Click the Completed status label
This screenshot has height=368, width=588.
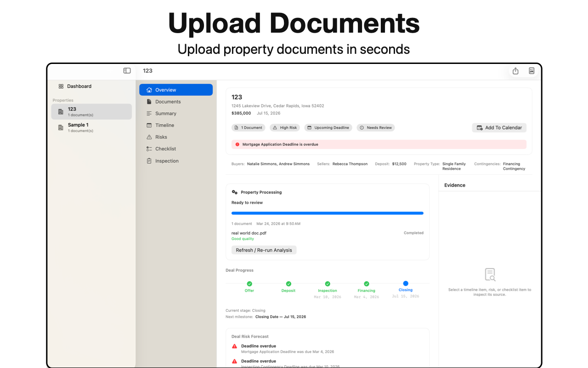(x=414, y=233)
